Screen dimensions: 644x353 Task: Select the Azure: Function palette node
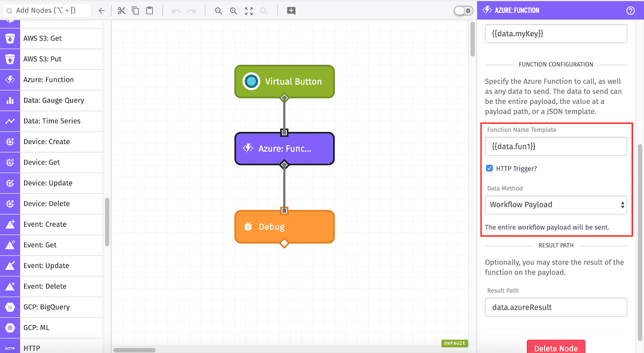pos(52,80)
